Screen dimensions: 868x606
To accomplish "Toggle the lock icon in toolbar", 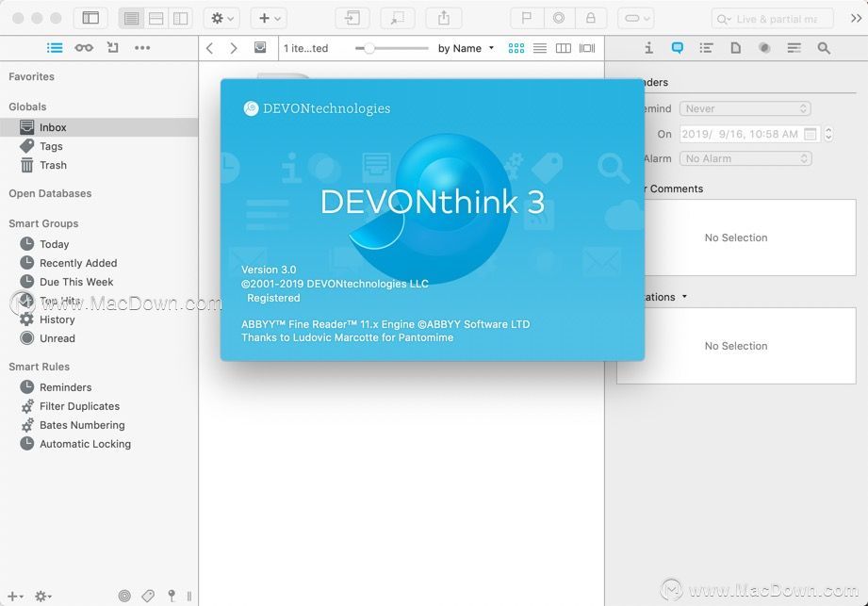I will pos(591,18).
